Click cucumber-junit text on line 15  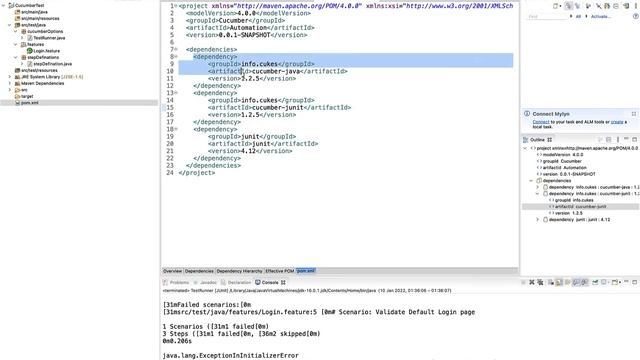278,108
